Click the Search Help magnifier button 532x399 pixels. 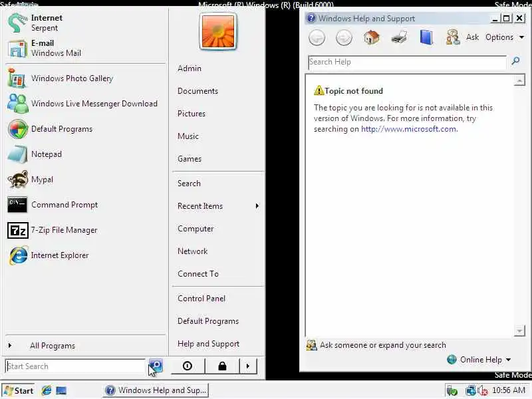point(515,61)
